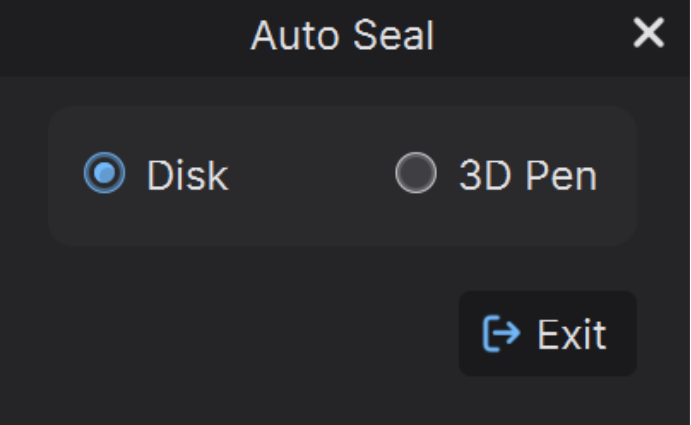Click the blue door-arrow icon beside Exit
Image resolution: width=691 pixels, height=425 pixels.
click(502, 334)
